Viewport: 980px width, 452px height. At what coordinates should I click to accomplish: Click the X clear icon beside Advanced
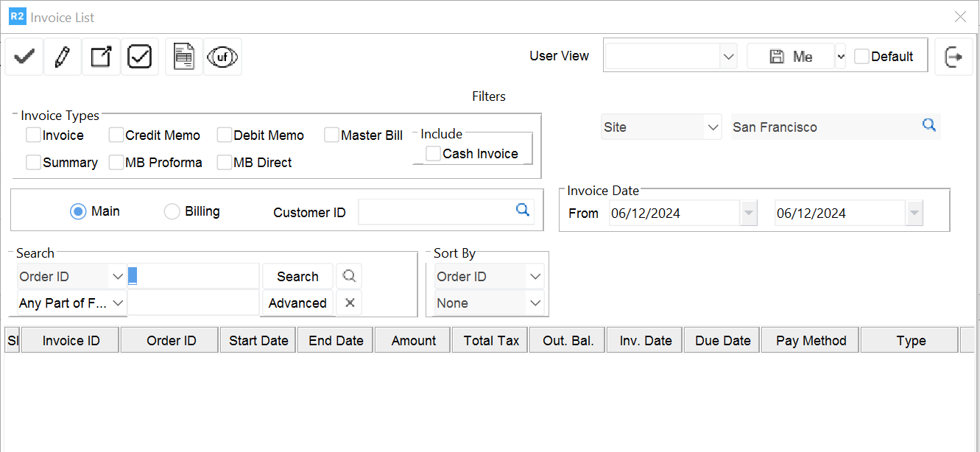pos(350,303)
